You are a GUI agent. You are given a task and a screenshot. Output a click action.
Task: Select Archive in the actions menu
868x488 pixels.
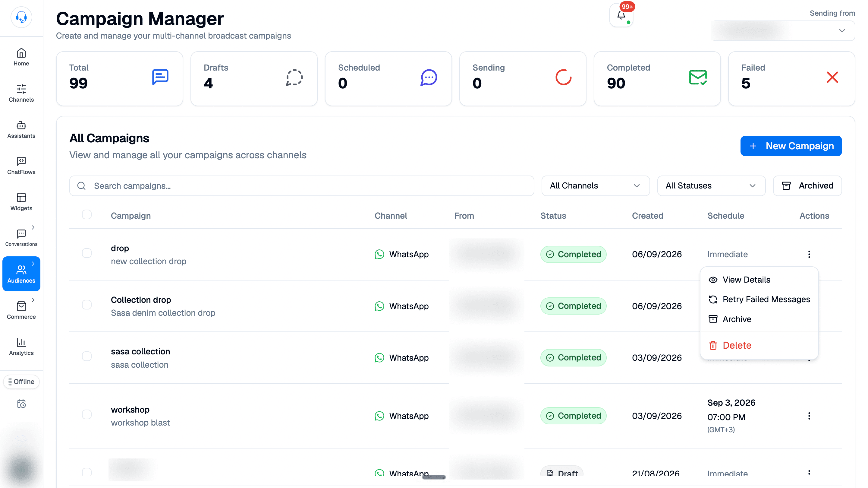759,319
